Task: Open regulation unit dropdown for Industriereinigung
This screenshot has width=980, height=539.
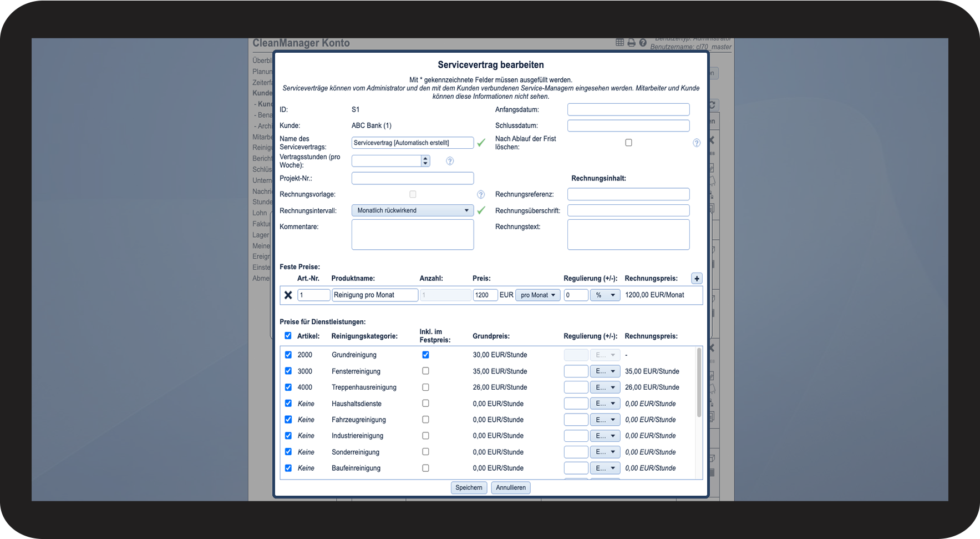Action: pyautogui.click(x=605, y=436)
